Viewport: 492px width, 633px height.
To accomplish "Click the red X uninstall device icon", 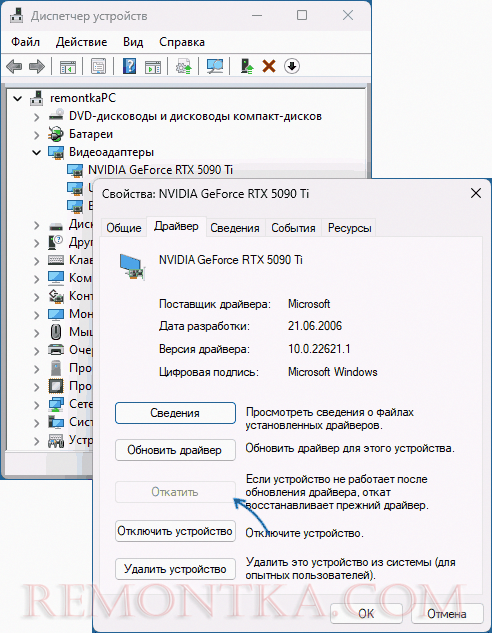I will point(269,66).
